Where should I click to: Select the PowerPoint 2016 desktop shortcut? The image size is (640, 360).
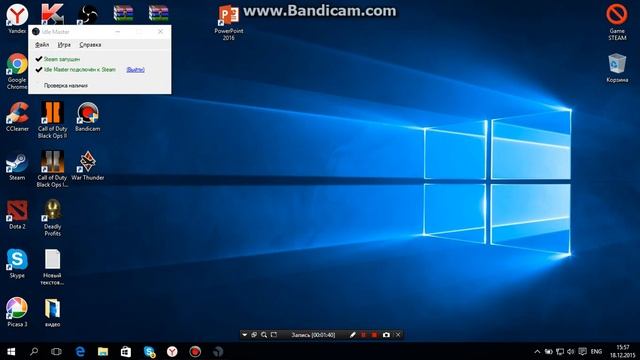(x=229, y=22)
